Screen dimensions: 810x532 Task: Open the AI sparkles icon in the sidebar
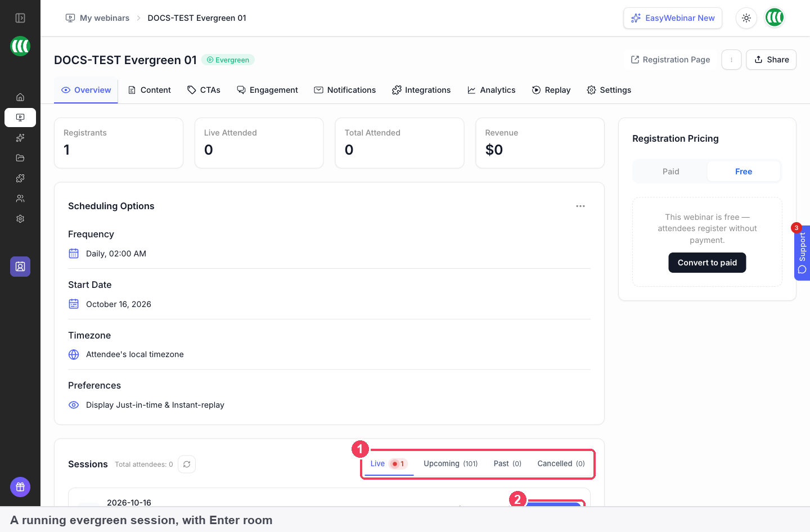[20, 138]
